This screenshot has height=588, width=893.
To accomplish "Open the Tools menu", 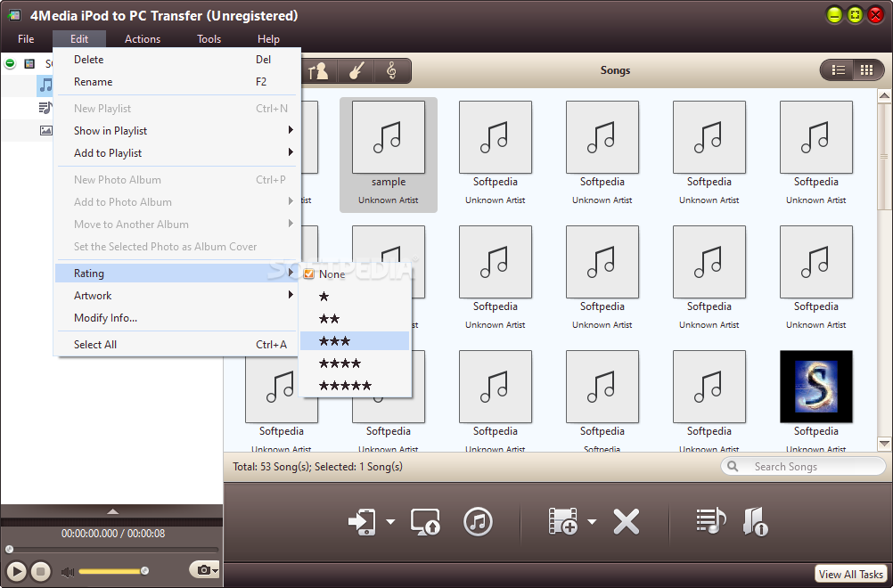I will [209, 38].
